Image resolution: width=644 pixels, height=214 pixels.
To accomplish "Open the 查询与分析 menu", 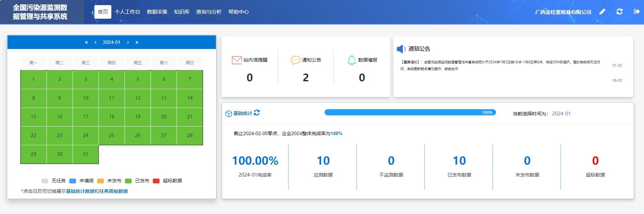I will (209, 12).
